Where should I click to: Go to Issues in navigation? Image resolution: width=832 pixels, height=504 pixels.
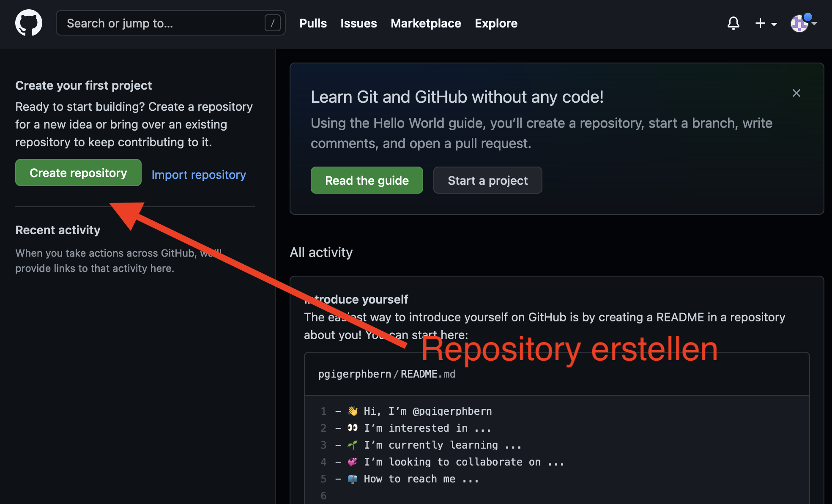(359, 23)
